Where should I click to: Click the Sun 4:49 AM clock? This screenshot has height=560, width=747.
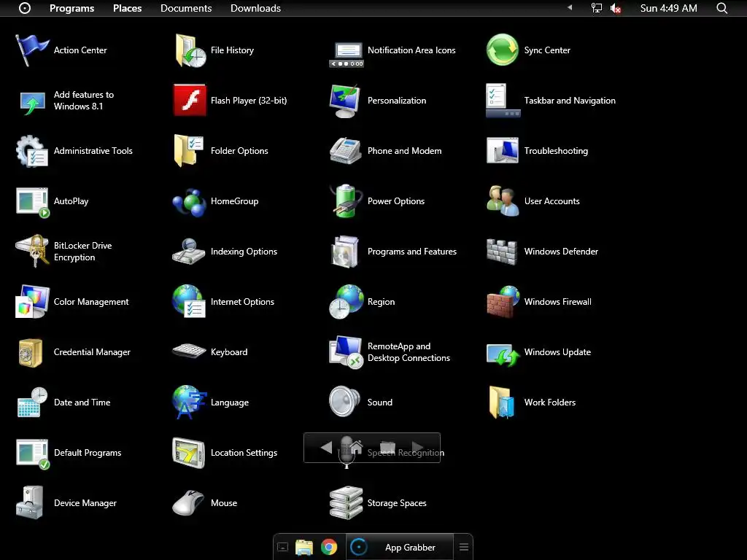[x=668, y=8]
